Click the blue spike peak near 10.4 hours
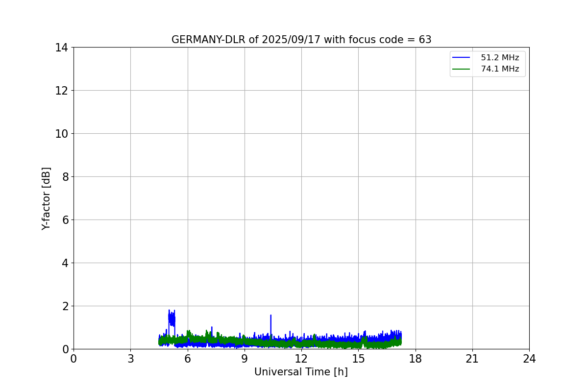The height and width of the screenshot is (392, 588). (270, 316)
